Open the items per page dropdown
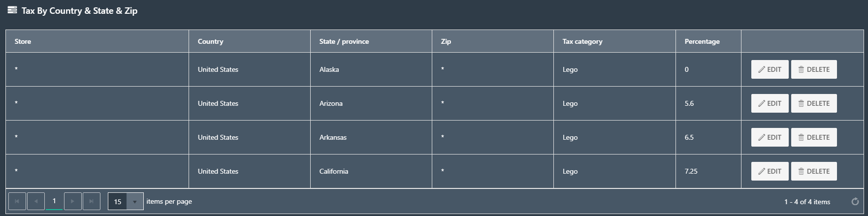868x216 pixels. [126, 201]
